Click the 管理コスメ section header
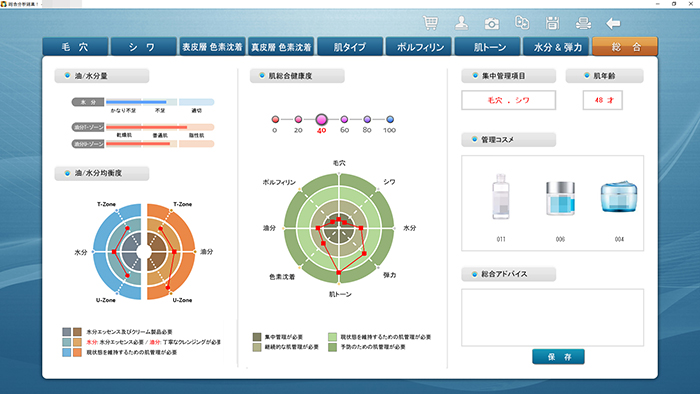 click(508, 140)
